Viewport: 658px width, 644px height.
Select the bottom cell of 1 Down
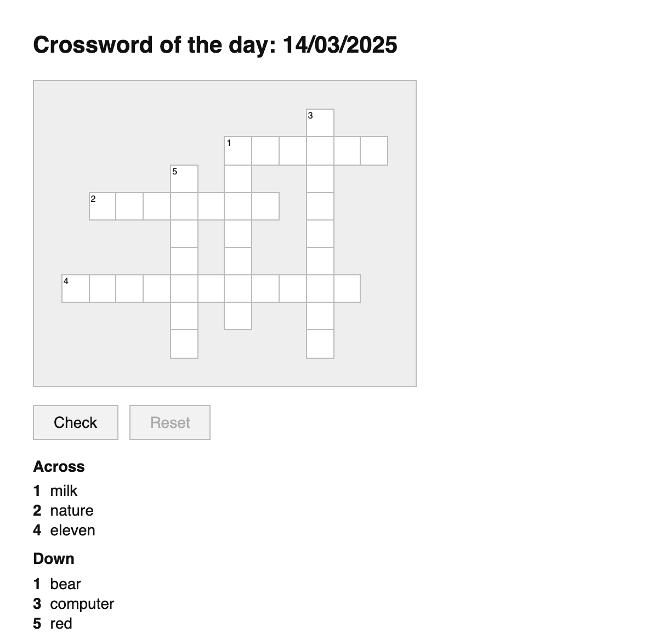pos(238,316)
